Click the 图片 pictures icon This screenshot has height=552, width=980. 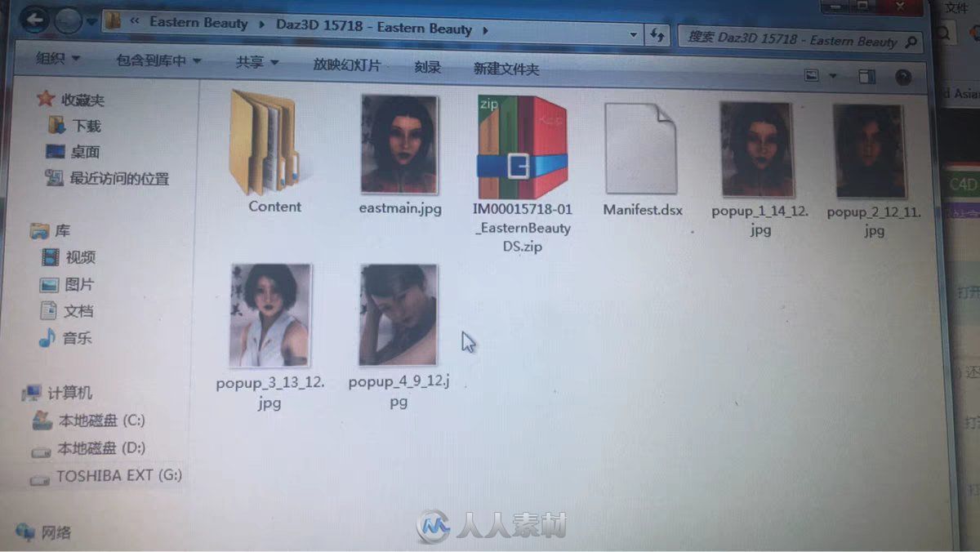coord(50,284)
